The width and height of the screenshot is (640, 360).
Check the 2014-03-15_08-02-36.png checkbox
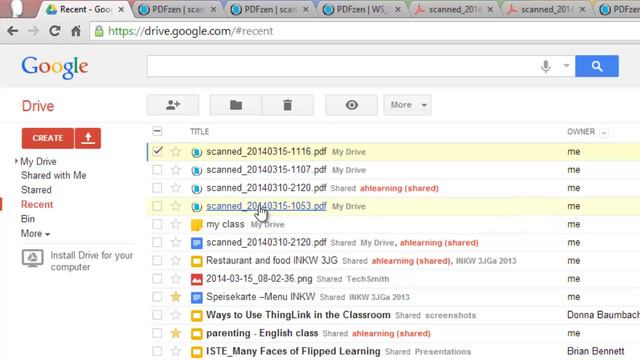click(157, 279)
